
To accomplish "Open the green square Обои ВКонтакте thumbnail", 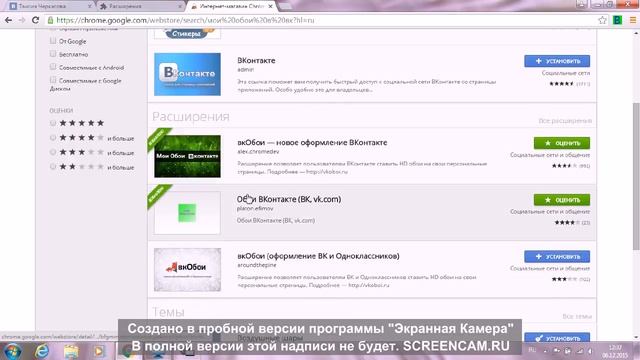I will click(187, 213).
